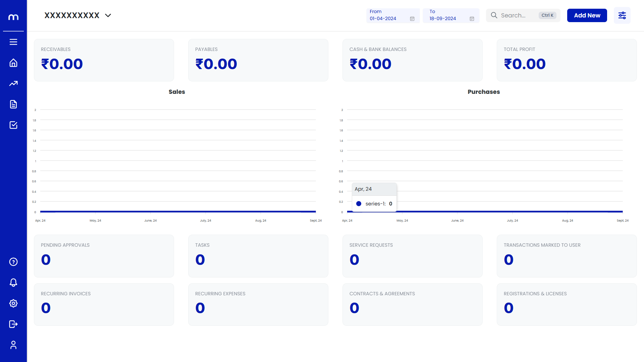Click the Add New button

click(587, 15)
